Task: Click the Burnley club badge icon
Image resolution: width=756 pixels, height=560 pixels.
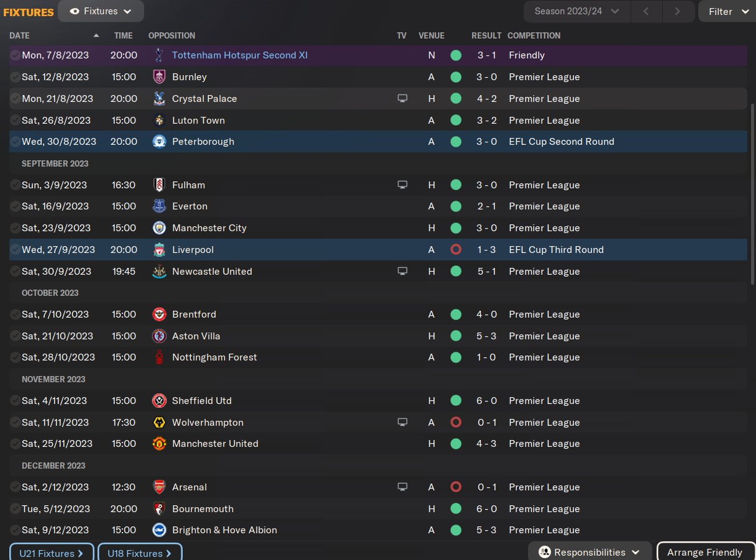Action: [x=159, y=77]
